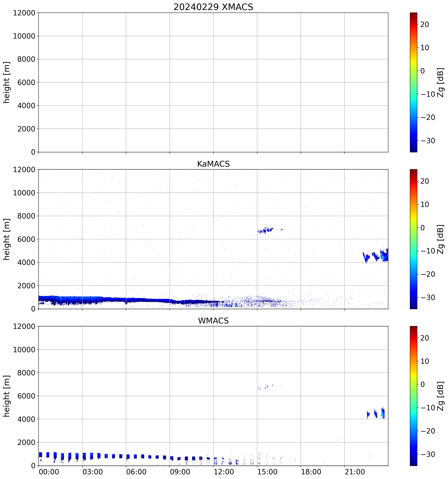
Task: Click the height [m] label of KaMACS panel
Action: 6,239
